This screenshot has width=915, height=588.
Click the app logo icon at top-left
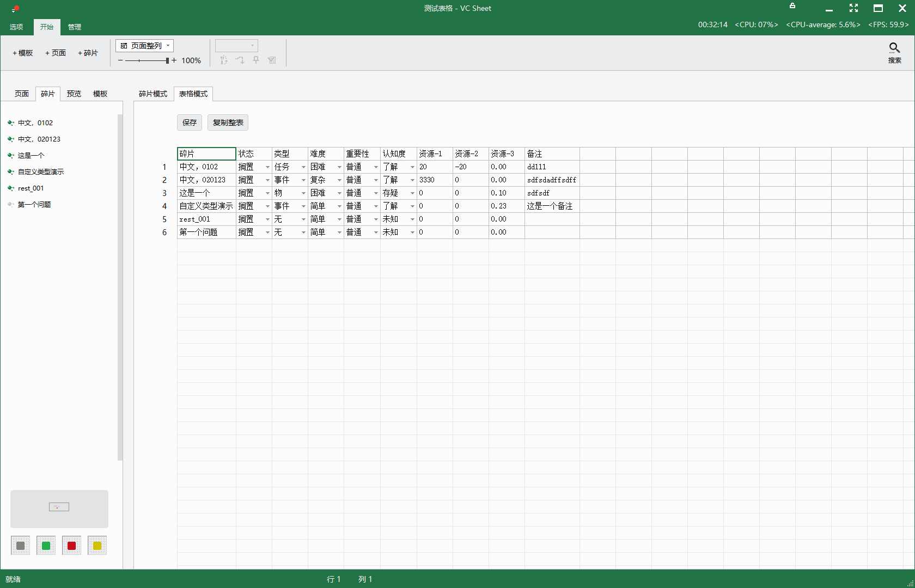15,9
